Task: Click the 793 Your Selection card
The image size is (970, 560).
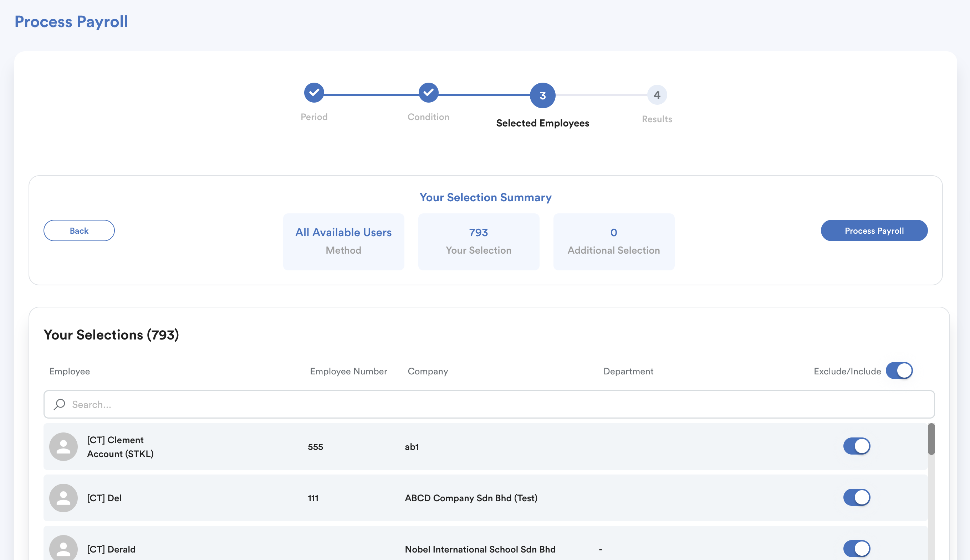Action: 479,242
